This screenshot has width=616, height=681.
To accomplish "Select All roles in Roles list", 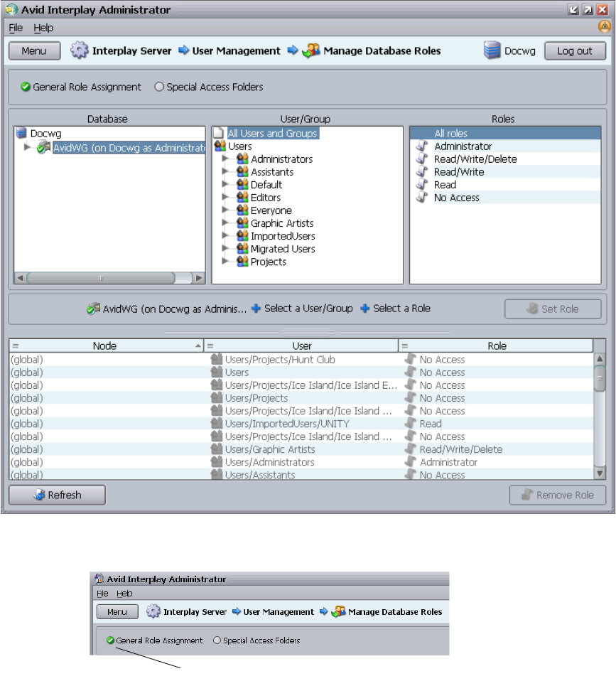I will coord(505,134).
